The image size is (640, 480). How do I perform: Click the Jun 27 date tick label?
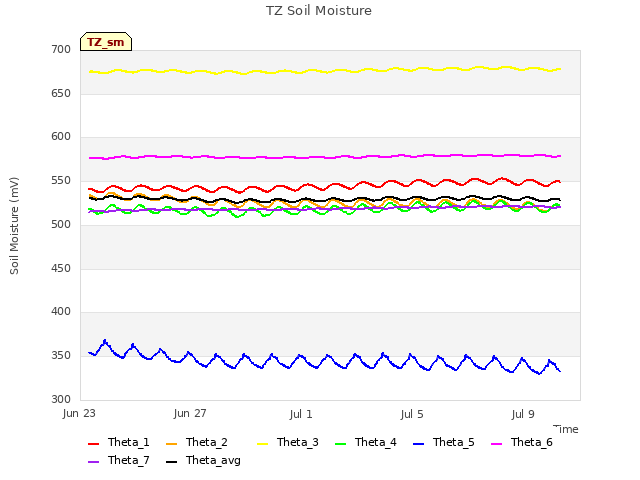point(190,414)
